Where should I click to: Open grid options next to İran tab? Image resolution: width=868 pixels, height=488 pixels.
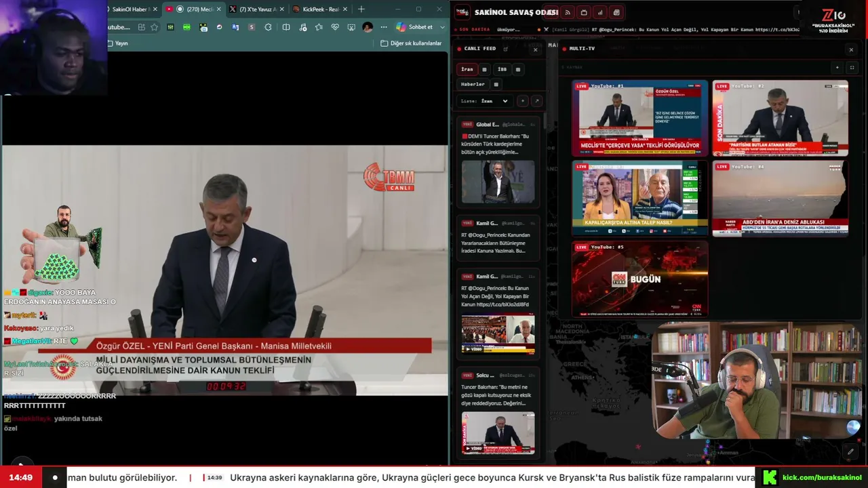point(484,69)
